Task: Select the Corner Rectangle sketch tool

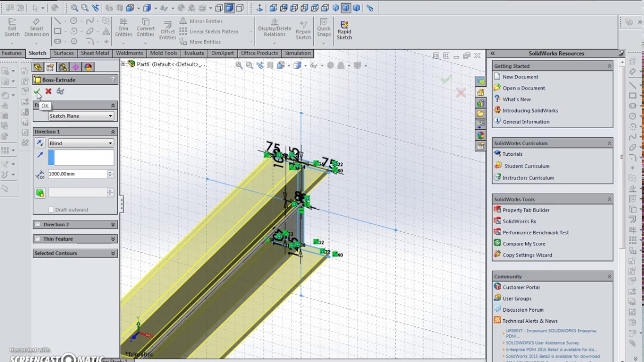Action: tap(57, 31)
